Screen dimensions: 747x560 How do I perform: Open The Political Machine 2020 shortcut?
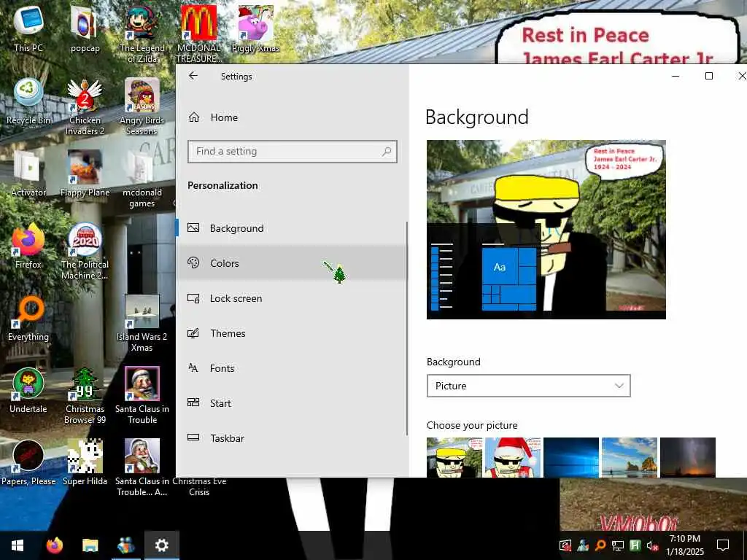(85, 252)
